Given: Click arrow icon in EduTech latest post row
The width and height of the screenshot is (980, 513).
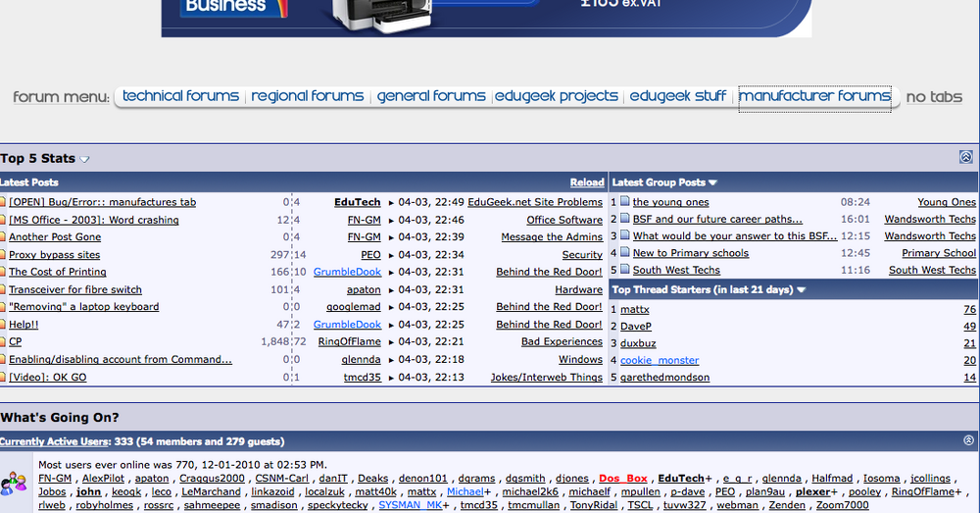Looking at the screenshot, I should 391,203.
